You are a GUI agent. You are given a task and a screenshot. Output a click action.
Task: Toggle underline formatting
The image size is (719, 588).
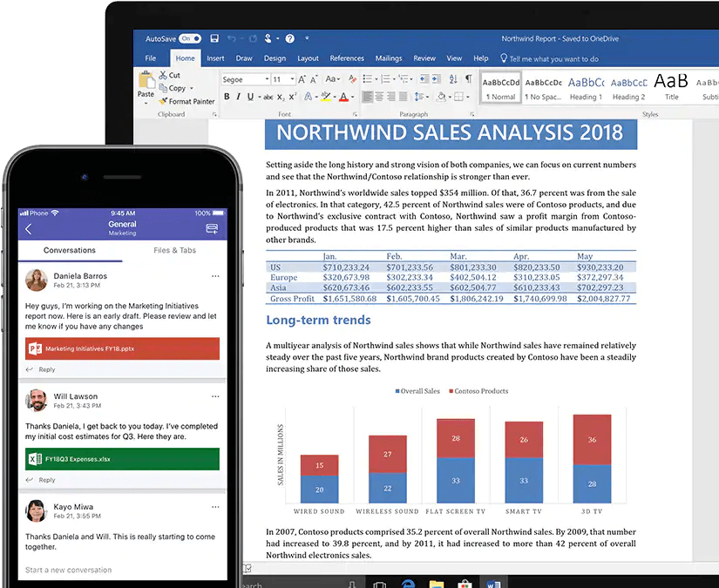click(x=250, y=97)
